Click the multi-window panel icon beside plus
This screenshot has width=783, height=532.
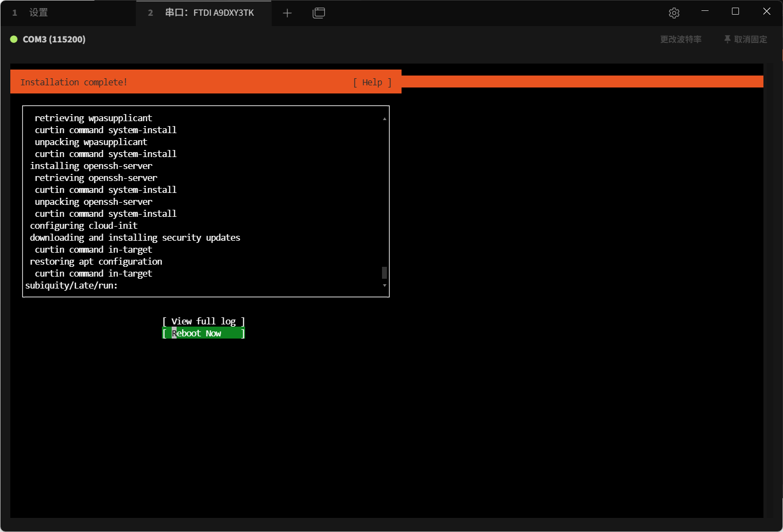pyautogui.click(x=319, y=13)
